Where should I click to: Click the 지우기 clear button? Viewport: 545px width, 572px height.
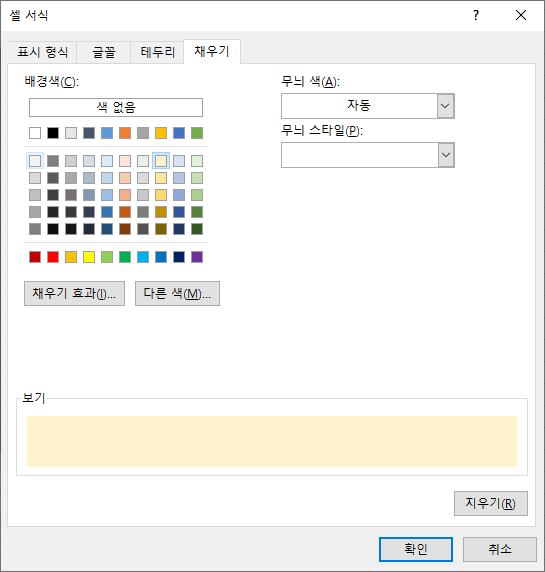[491, 503]
